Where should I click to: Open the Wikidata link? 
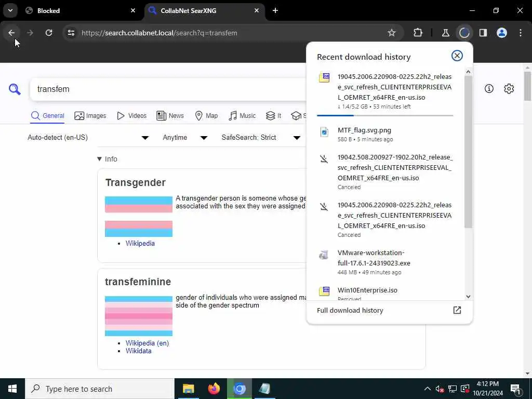pos(138,351)
